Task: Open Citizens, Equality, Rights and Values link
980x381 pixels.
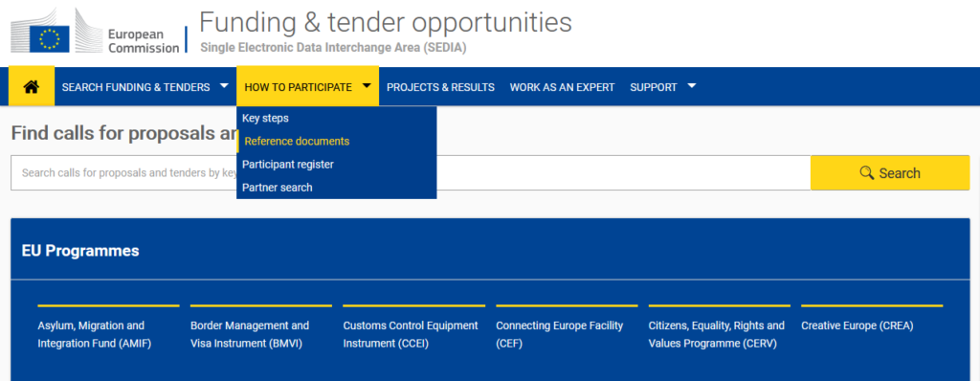Action: tap(716, 335)
